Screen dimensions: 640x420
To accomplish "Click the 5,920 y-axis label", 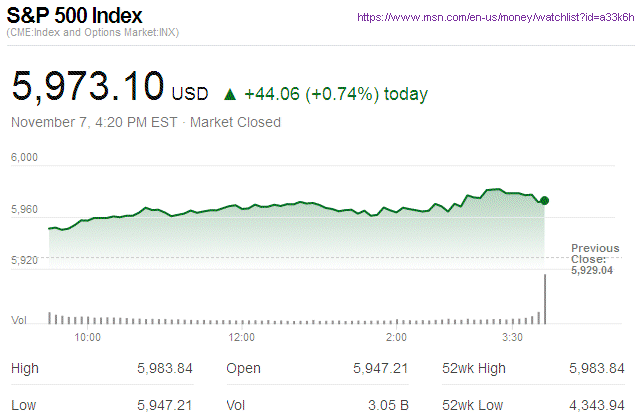I will pyautogui.click(x=24, y=260).
